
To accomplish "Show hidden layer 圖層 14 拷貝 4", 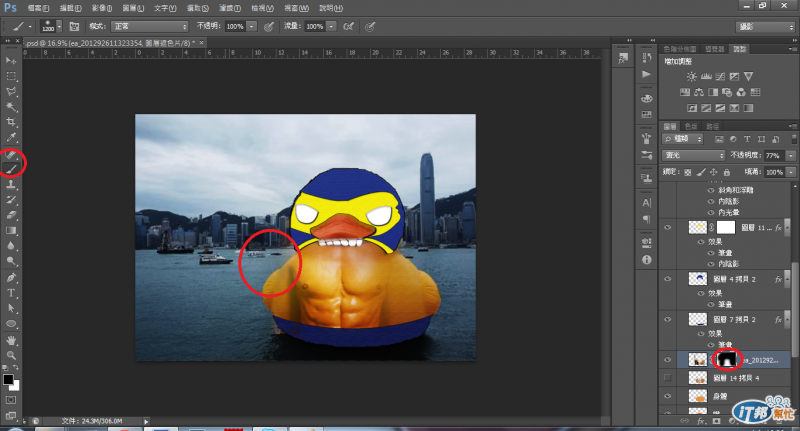I will [x=667, y=378].
